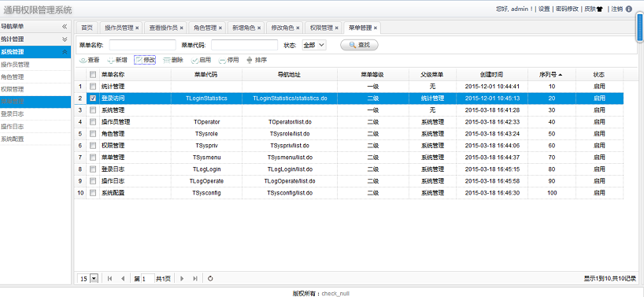Screen dimensions: 644x297
Task: Open the 状态 dropdown showing 全部
Action: (314, 45)
